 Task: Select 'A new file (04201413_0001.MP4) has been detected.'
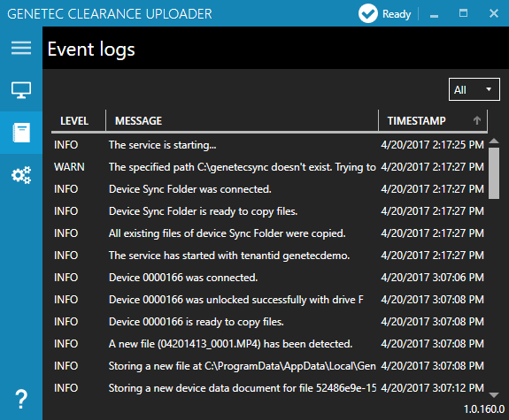pos(230,344)
